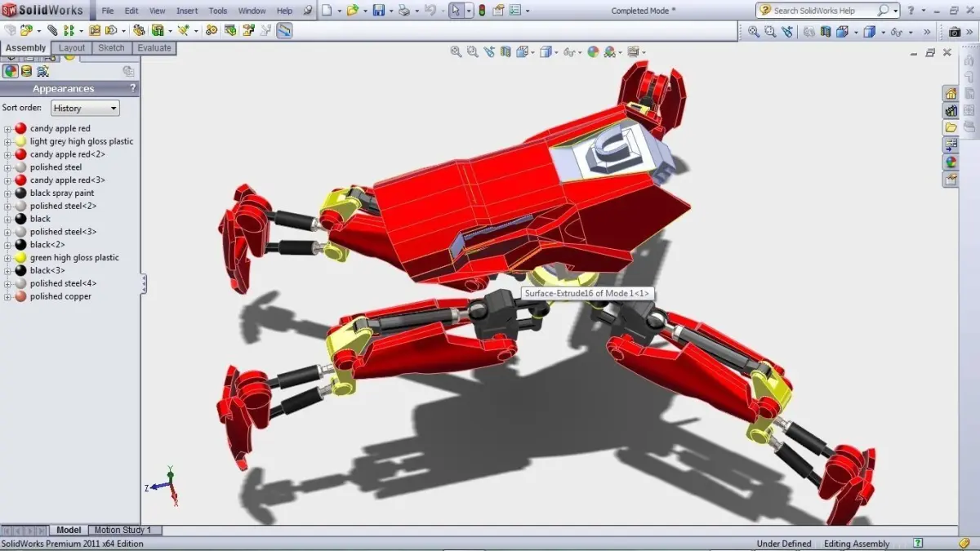This screenshot has width=980, height=551.
Task: Click the Editing Assembly status text
Action: click(857, 544)
